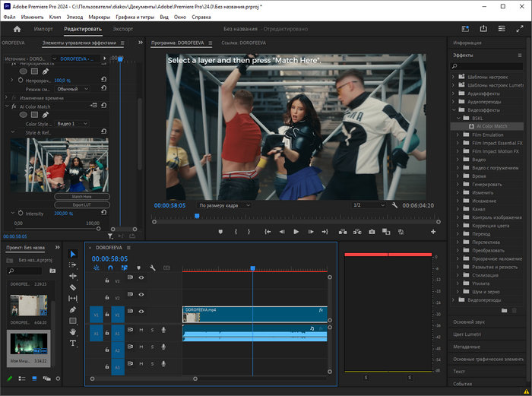The image size is (532, 396).
Task: Click Mark In bracket button
Action: [236, 232]
